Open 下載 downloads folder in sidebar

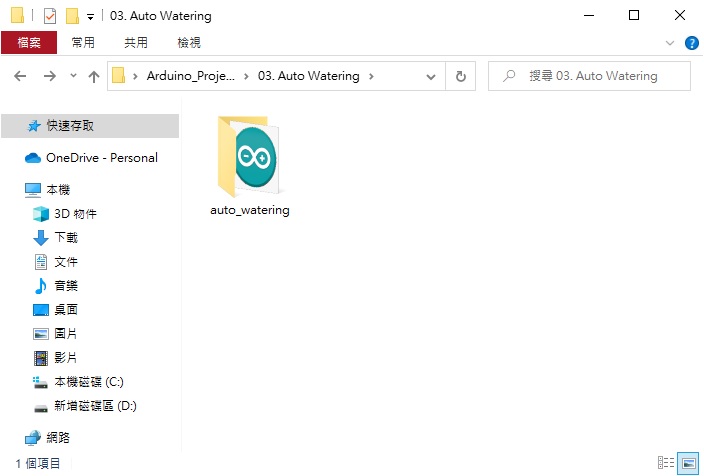coord(55,238)
